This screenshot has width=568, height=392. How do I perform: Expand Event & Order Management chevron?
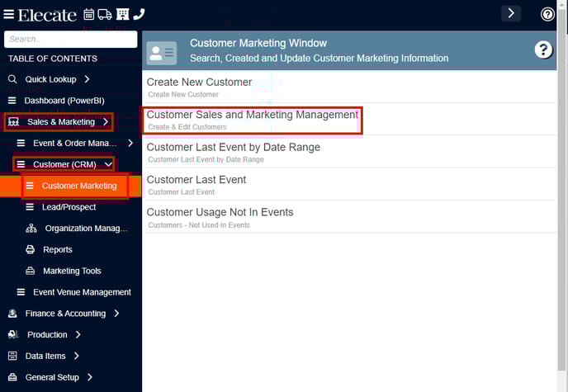130,144
